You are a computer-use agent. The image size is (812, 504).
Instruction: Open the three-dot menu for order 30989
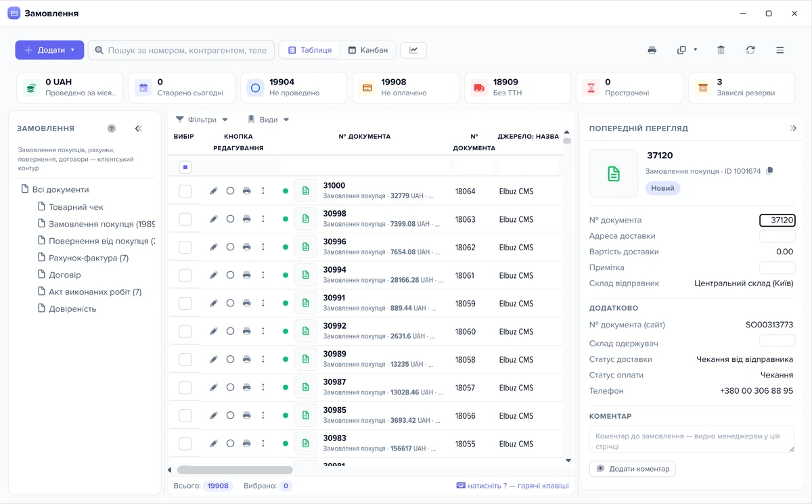[x=263, y=360]
